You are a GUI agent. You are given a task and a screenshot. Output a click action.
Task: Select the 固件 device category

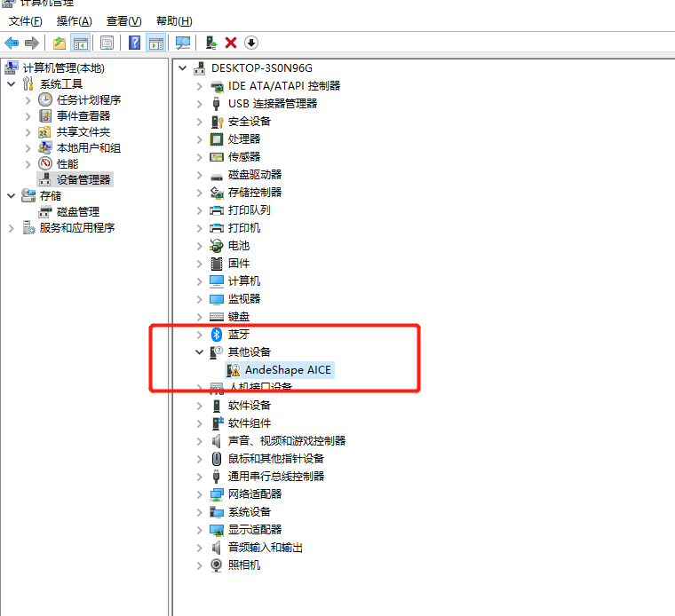[x=239, y=264]
